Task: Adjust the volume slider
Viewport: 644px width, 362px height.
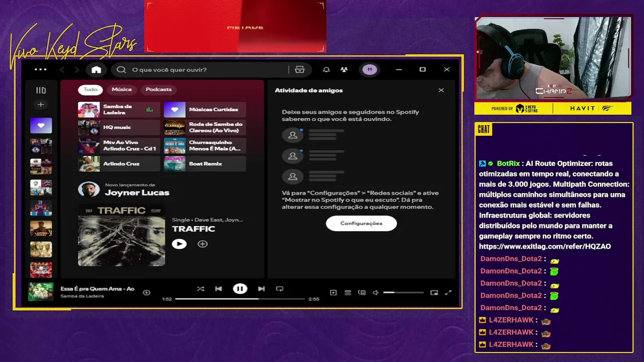Action: 404,293
